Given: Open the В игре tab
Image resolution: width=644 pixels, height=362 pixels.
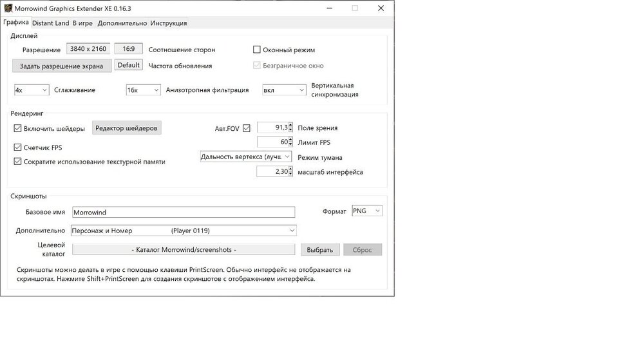Looking at the screenshot, I should click(x=82, y=23).
